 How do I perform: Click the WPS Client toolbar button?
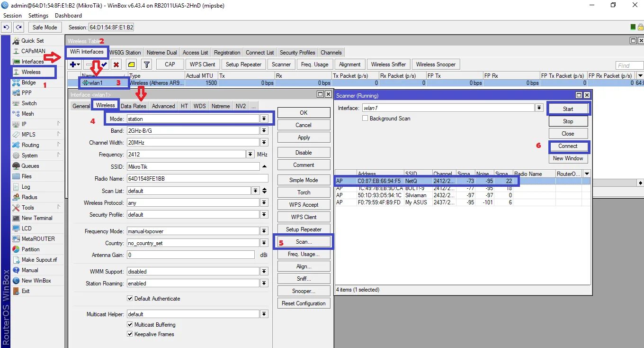coord(203,64)
